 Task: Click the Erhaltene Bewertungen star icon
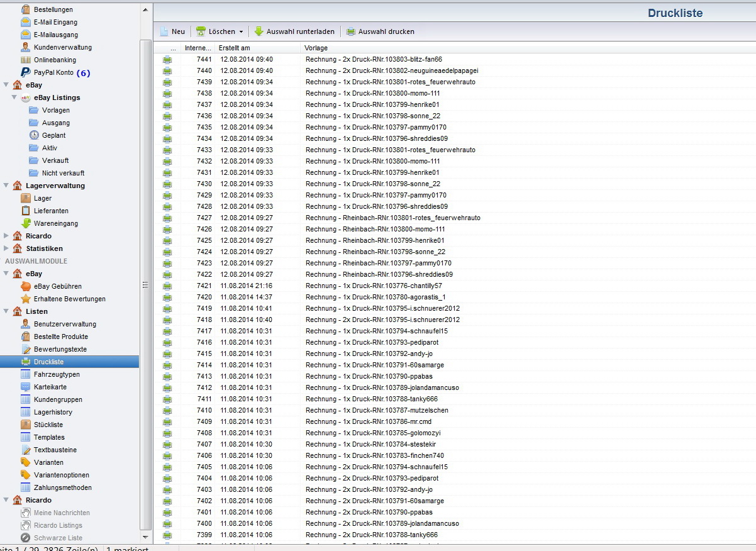[x=26, y=299]
